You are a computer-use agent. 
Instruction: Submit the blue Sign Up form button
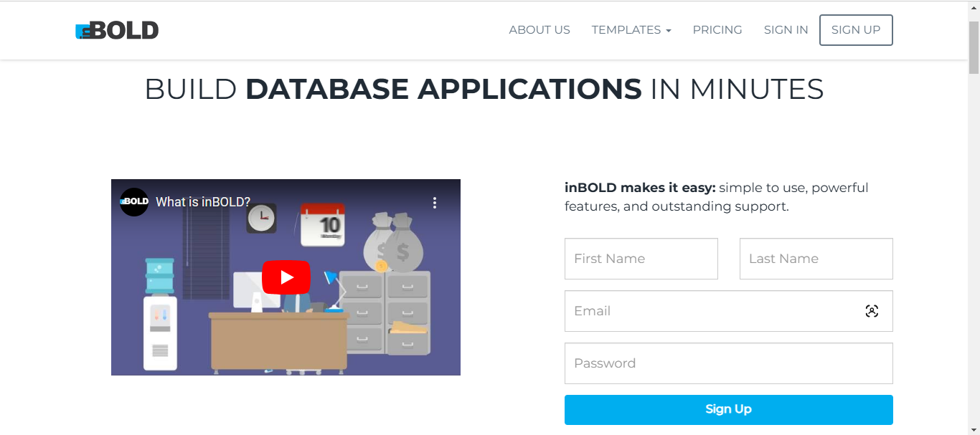[x=729, y=410]
